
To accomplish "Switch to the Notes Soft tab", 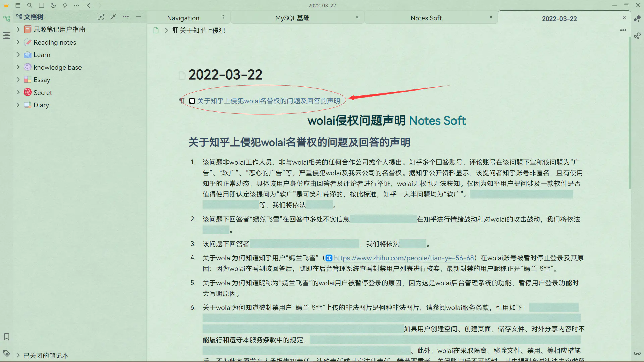I will click(x=426, y=18).
